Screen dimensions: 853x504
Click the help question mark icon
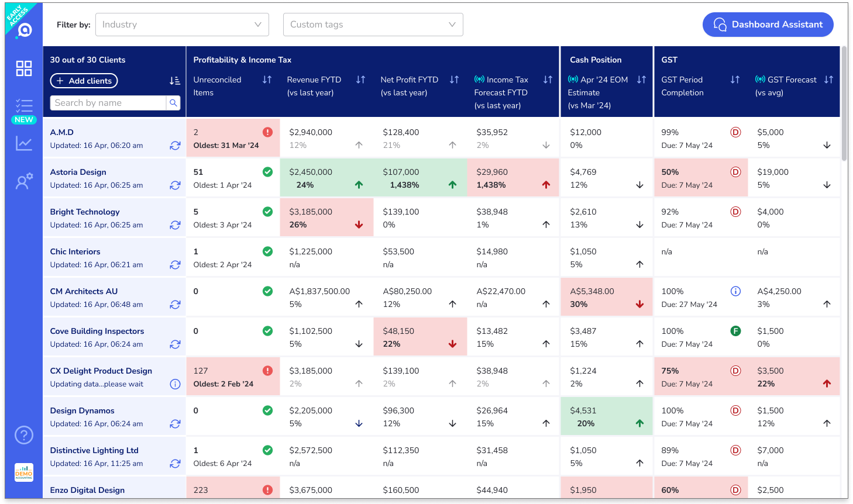24,435
